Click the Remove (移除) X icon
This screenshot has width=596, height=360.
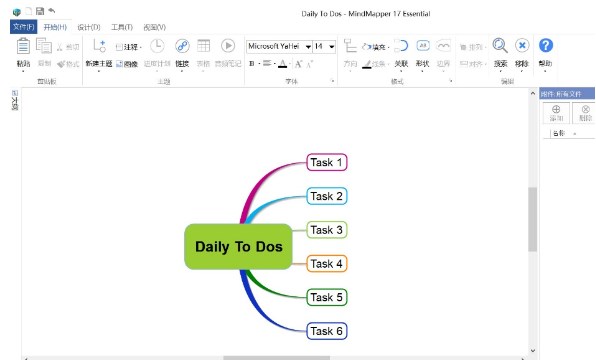coord(522,46)
